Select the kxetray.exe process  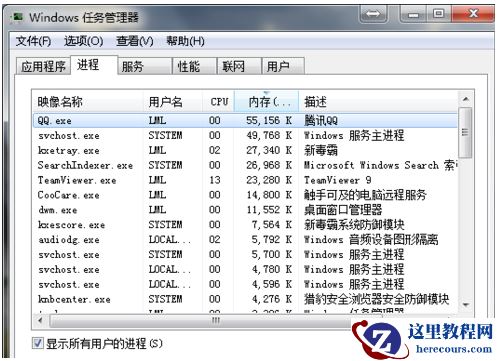245,150
